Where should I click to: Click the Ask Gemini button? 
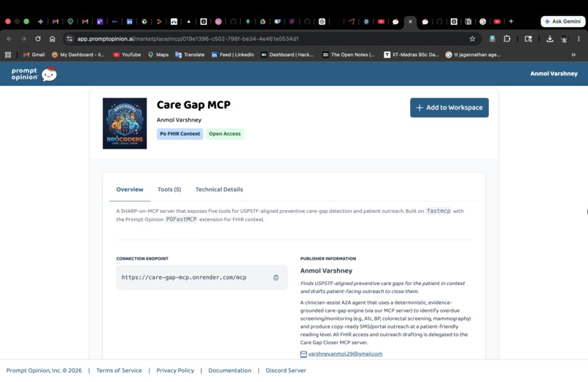(563, 21)
